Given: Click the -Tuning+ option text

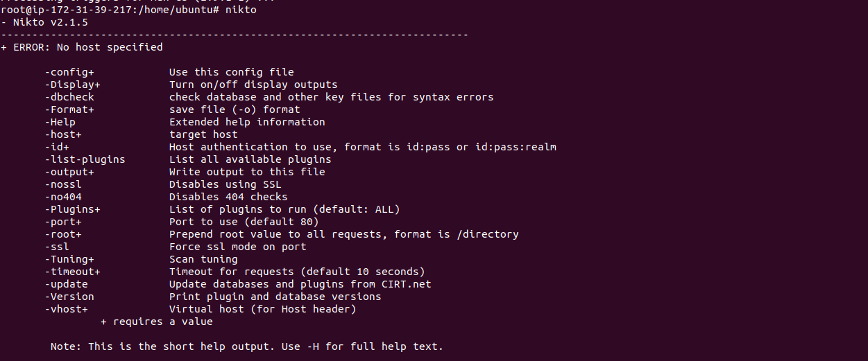Looking at the screenshot, I should tap(69, 259).
